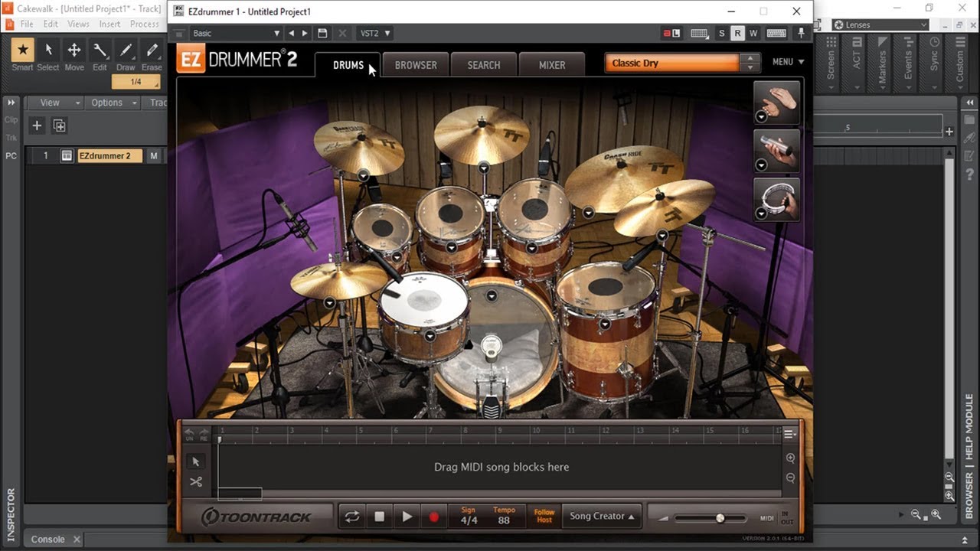This screenshot has height=551, width=980.
Task: Mute the EZdrummer 2 track
Action: click(154, 156)
